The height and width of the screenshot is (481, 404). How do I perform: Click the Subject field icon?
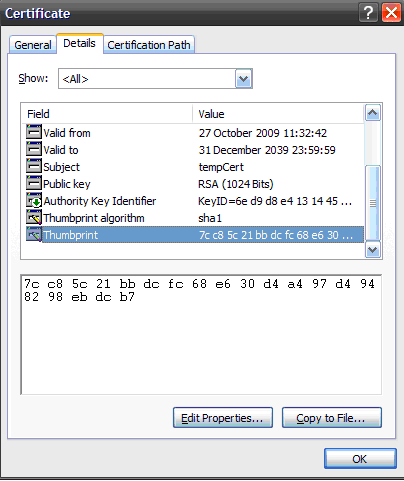click(34, 166)
